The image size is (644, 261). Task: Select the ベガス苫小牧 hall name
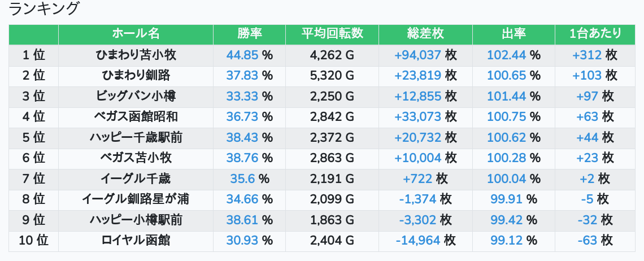point(136,158)
